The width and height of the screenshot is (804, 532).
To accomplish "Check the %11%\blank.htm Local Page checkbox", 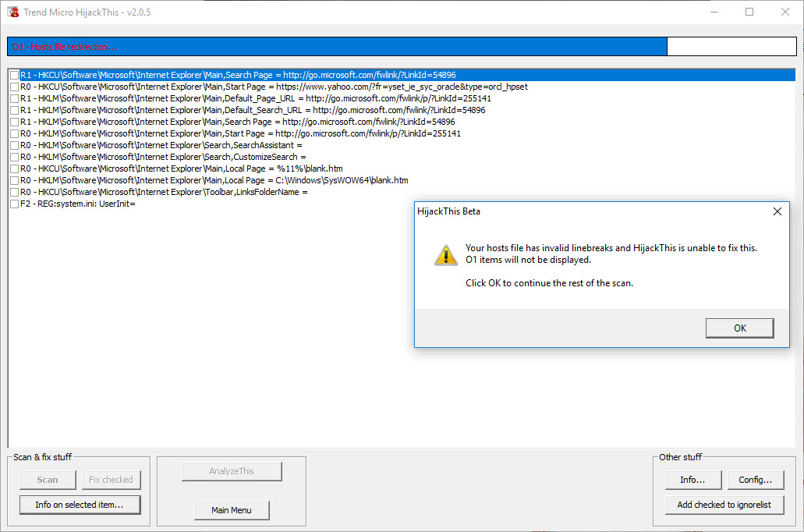I will [x=14, y=168].
